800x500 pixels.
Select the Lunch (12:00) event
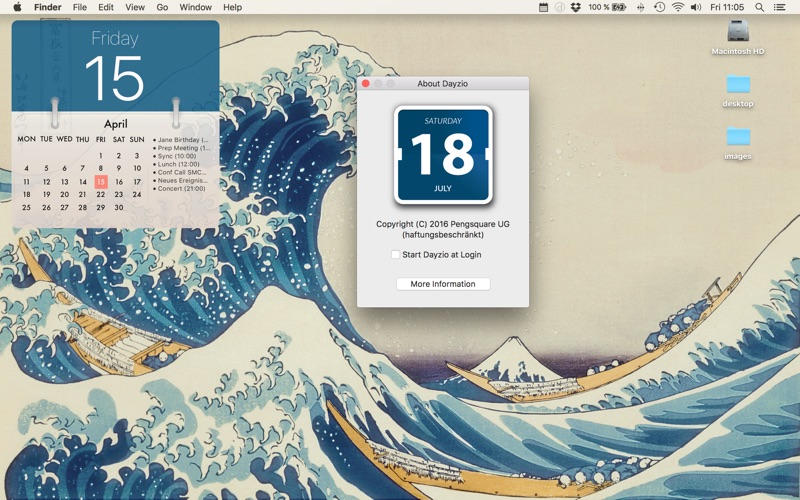[179, 164]
